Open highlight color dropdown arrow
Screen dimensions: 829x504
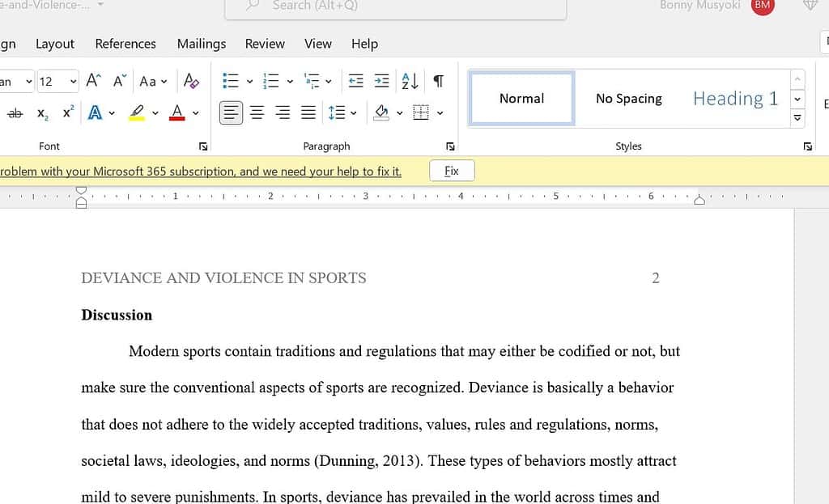155,113
